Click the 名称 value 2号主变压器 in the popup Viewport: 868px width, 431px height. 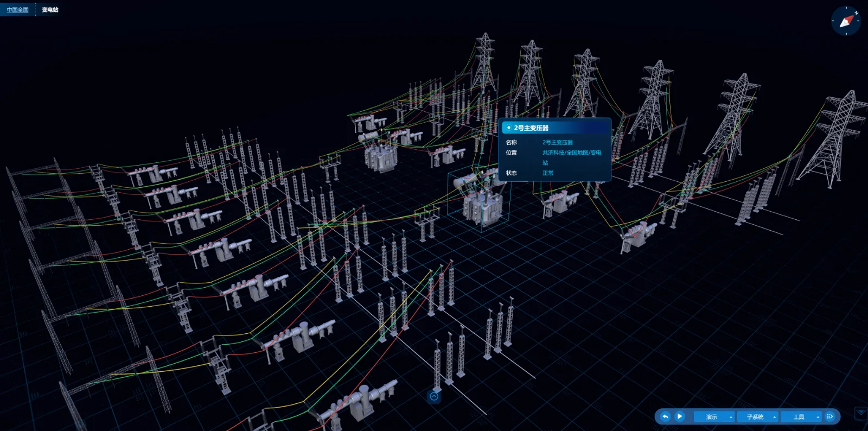[x=558, y=142]
